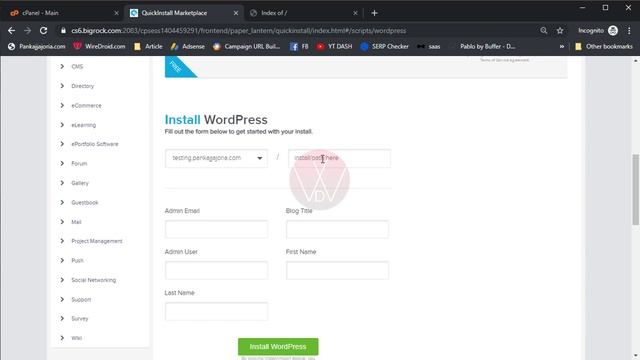Close the Index of / tab

click(x=355, y=13)
